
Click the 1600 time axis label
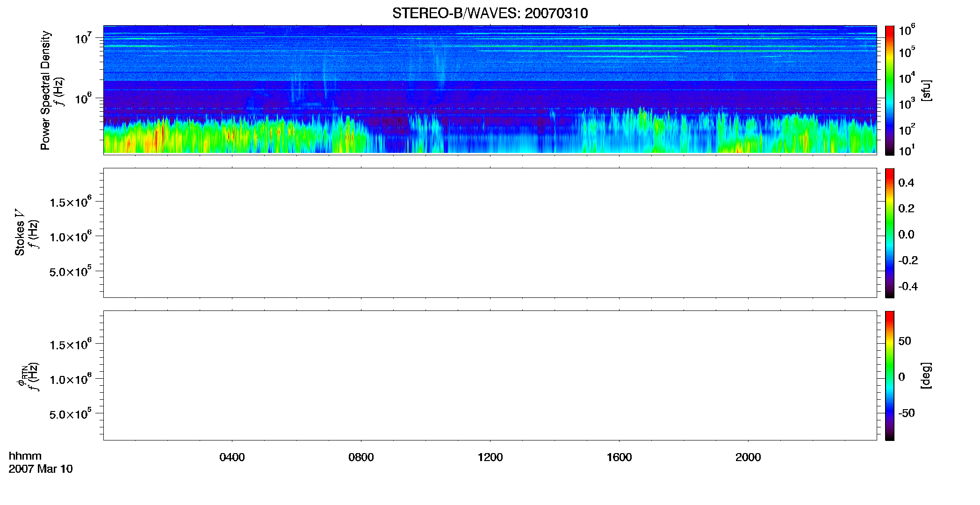[619, 457]
